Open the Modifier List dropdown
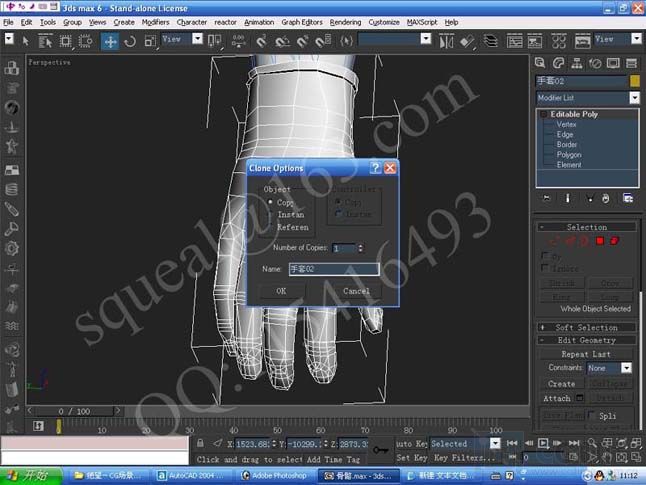Viewport: 646px width, 485px height. tap(587, 98)
